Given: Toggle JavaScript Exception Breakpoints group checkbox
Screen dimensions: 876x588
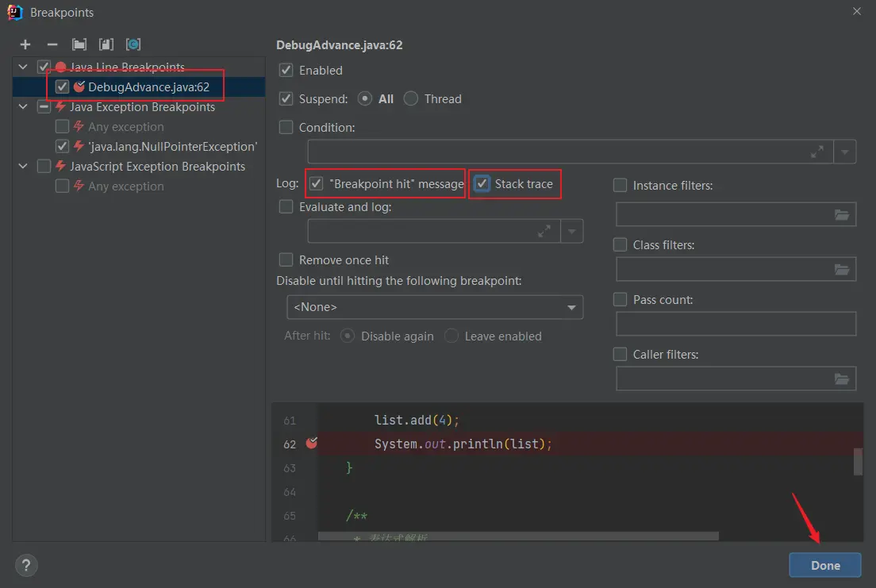Looking at the screenshot, I should point(44,166).
